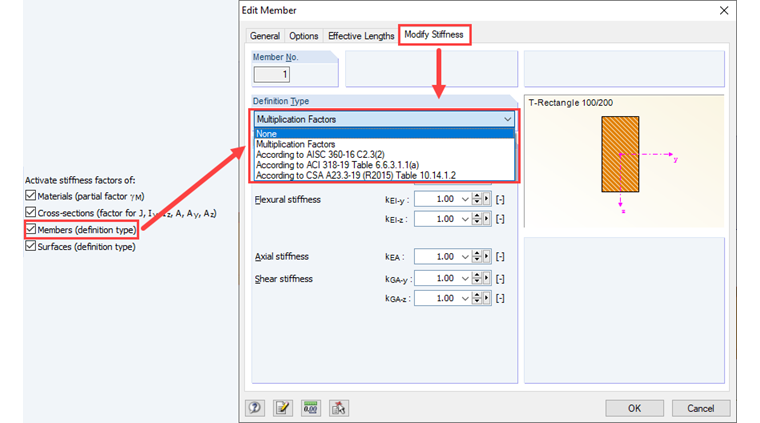Toggle Surfaces definition type checkbox
The image size is (760, 423).
(x=31, y=246)
